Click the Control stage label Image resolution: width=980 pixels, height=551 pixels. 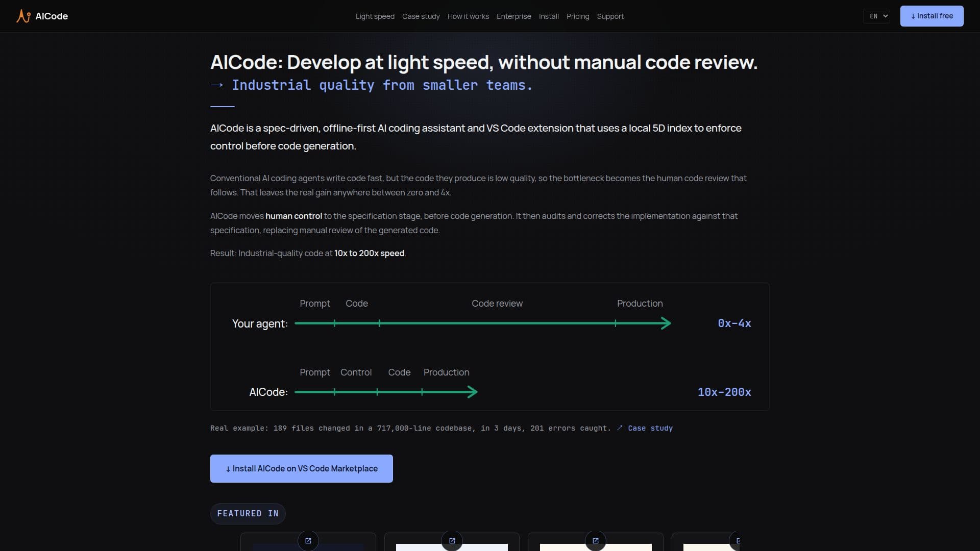(356, 372)
